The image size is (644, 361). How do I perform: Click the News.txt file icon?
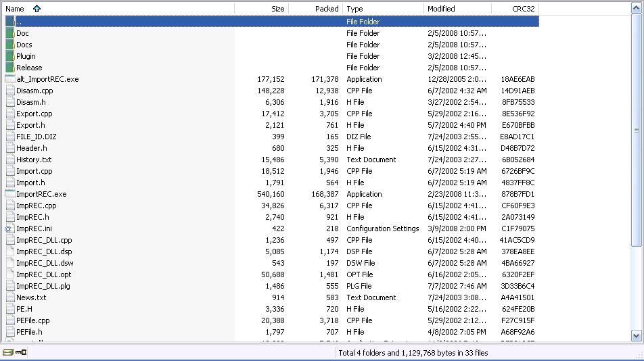click(10, 297)
